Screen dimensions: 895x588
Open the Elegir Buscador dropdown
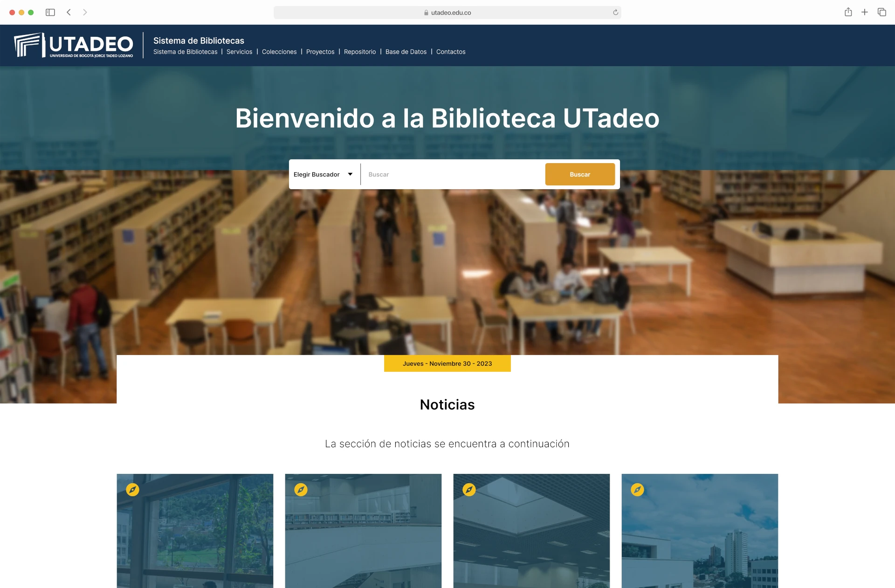click(324, 174)
